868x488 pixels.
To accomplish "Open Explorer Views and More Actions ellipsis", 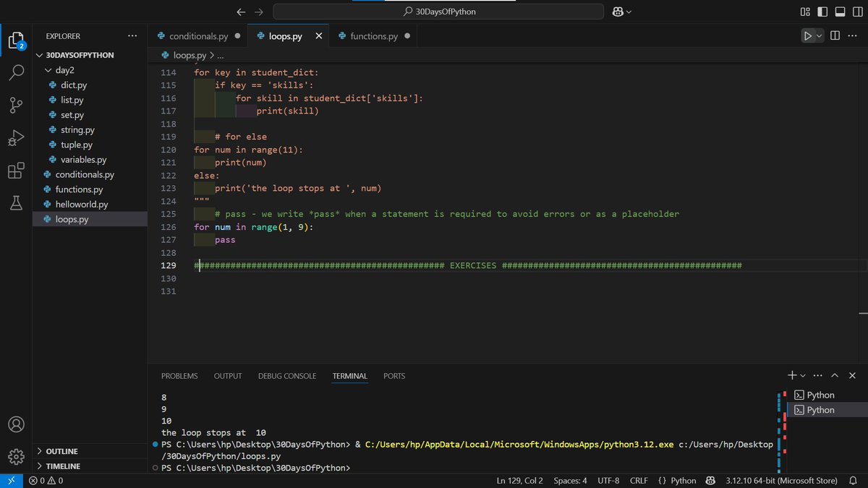I will click(132, 35).
